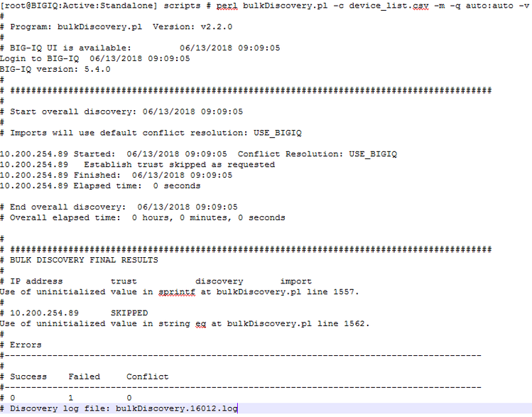Select the Program version v2.2.0 line
Image resolution: width=532 pixels, height=417 pixels.
pyautogui.click(x=116, y=27)
